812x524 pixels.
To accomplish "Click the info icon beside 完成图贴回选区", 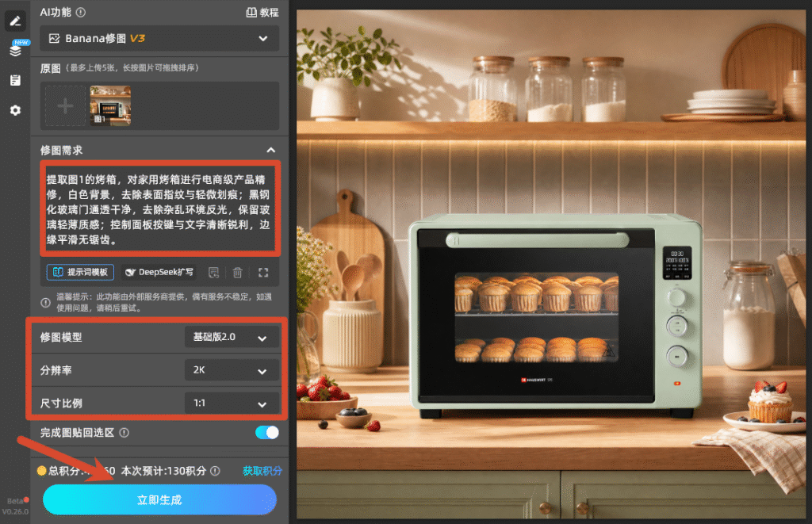I will (124, 433).
